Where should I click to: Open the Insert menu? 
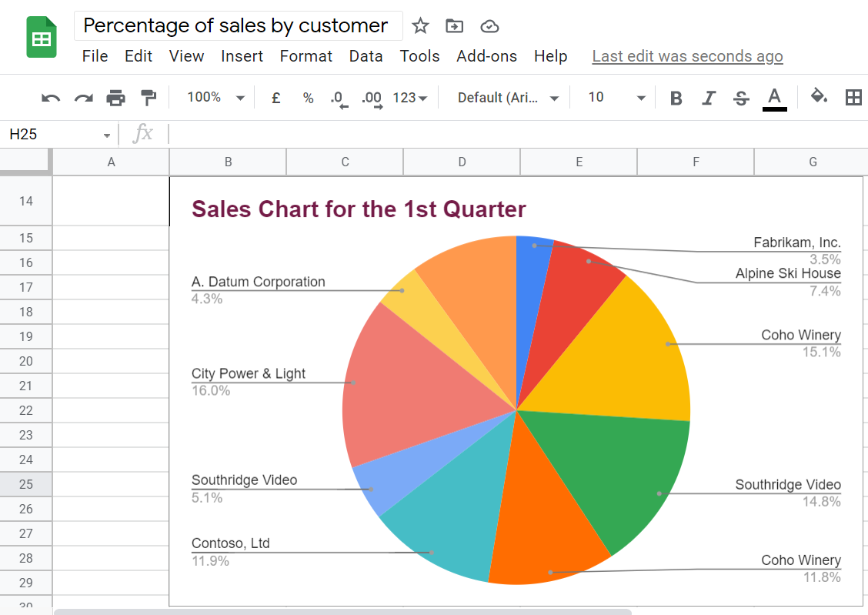pos(242,56)
